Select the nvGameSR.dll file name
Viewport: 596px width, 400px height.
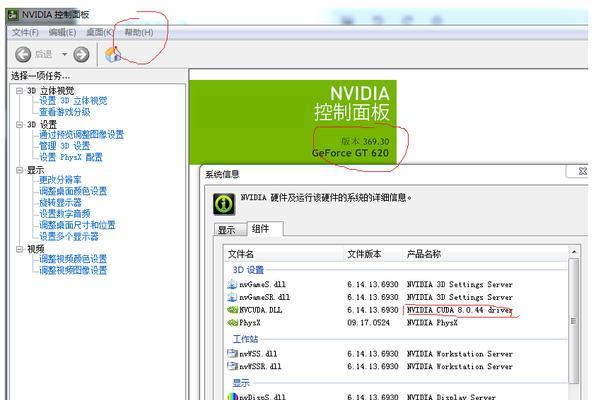tap(265, 297)
